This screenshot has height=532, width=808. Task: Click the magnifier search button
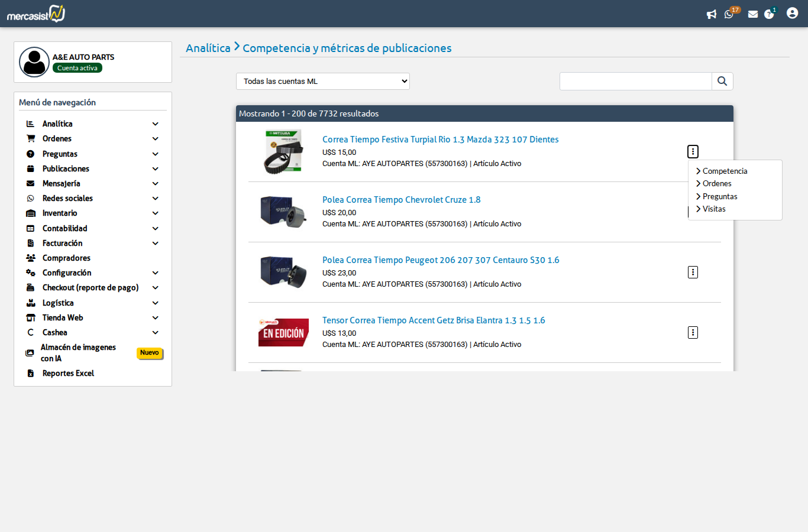coord(722,81)
